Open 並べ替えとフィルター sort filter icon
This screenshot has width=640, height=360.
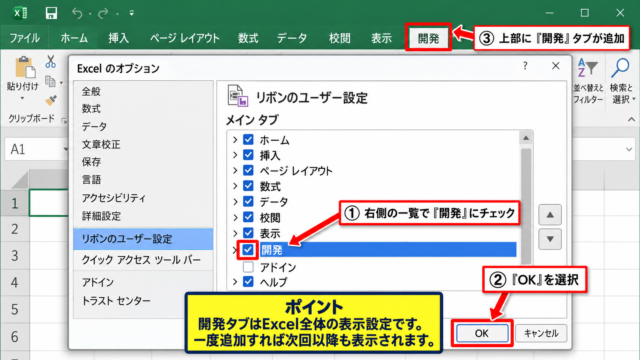pos(587,68)
